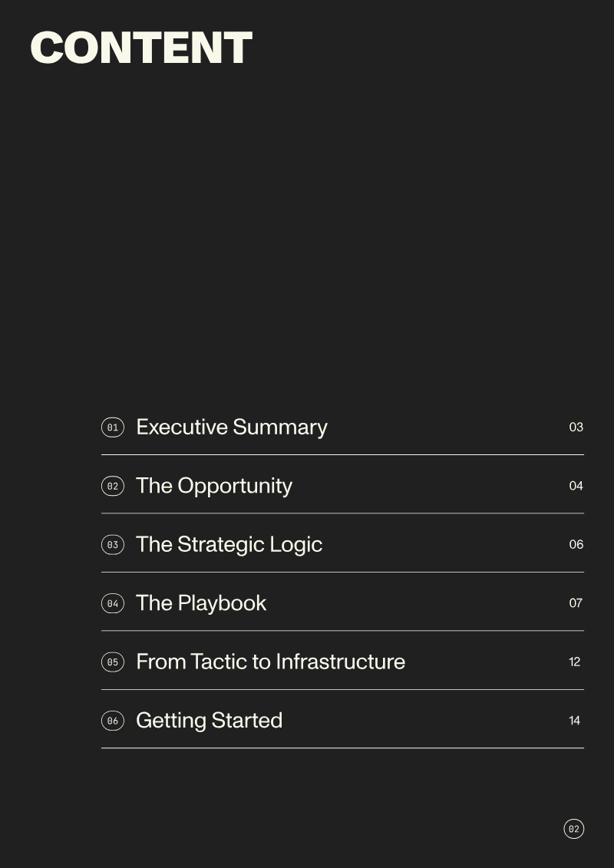
Task: Select the 03 circled number badge
Action: [x=112, y=545]
